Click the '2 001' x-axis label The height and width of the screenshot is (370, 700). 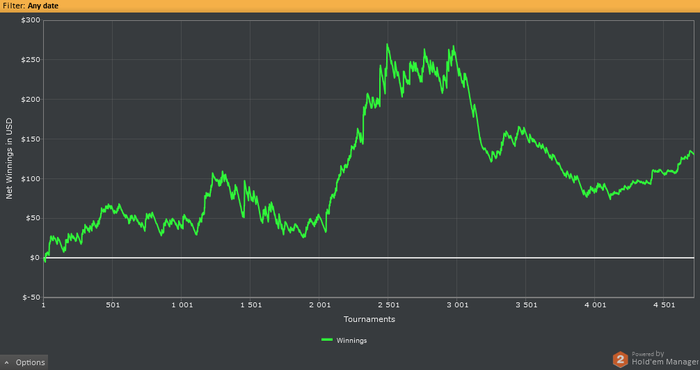(x=319, y=305)
